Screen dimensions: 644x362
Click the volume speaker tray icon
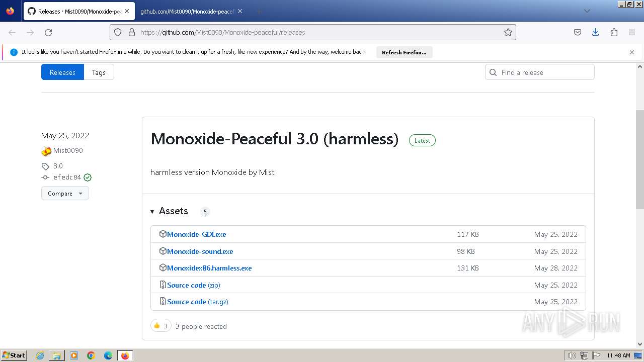[572, 355]
